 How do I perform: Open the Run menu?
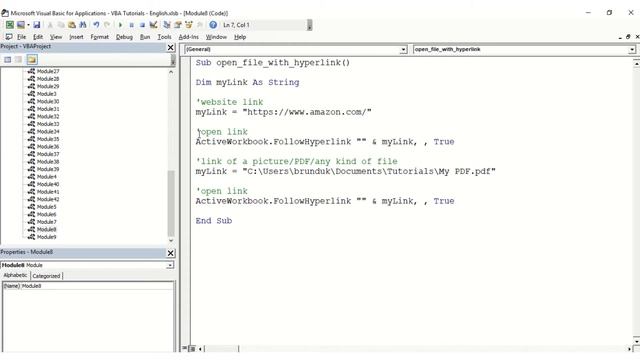[x=144, y=37]
